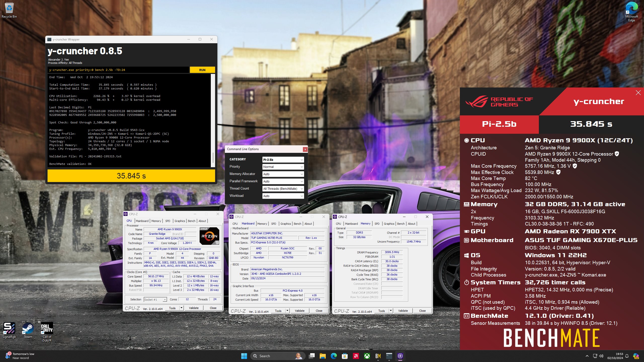Launch Call of Duty desktop shortcut
644x362 pixels.
tap(47, 332)
